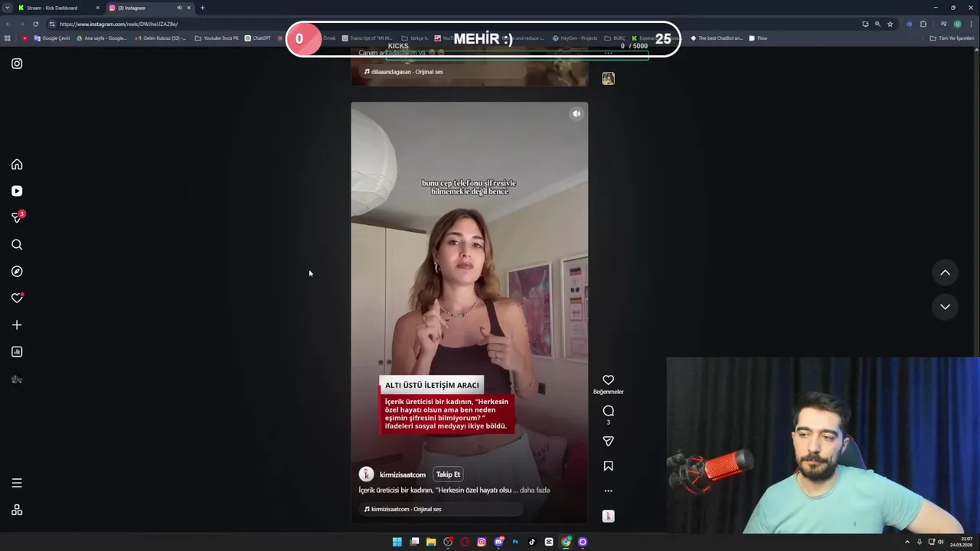
Task: Open the tab search dropdown
Action: (x=7, y=8)
